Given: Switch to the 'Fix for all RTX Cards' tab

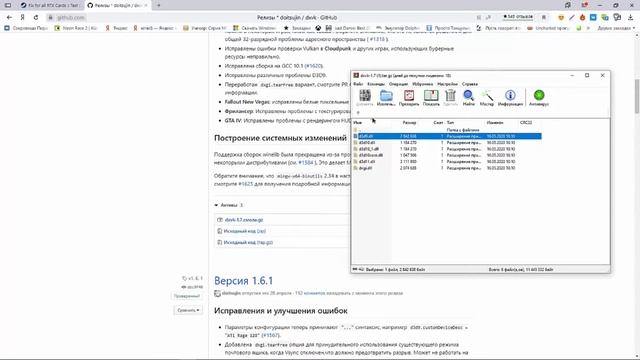Looking at the screenshot, I should [x=50, y=5].
